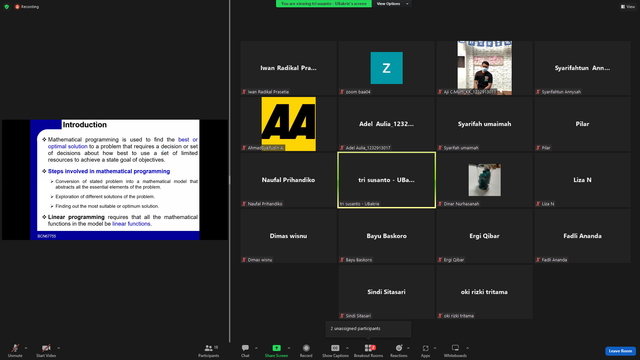
Task: Select Dinar Nurhasanah's photo tile
Action: click(484, 180)
